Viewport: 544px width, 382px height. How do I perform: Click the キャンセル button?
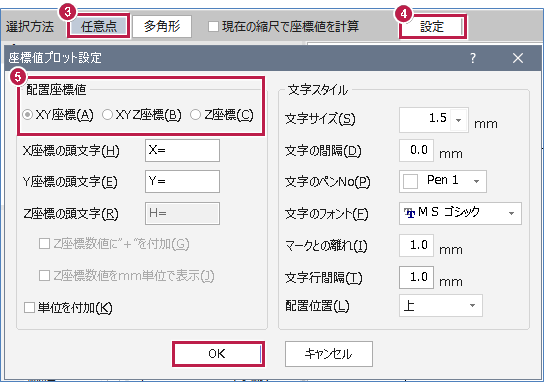[329, 354]
